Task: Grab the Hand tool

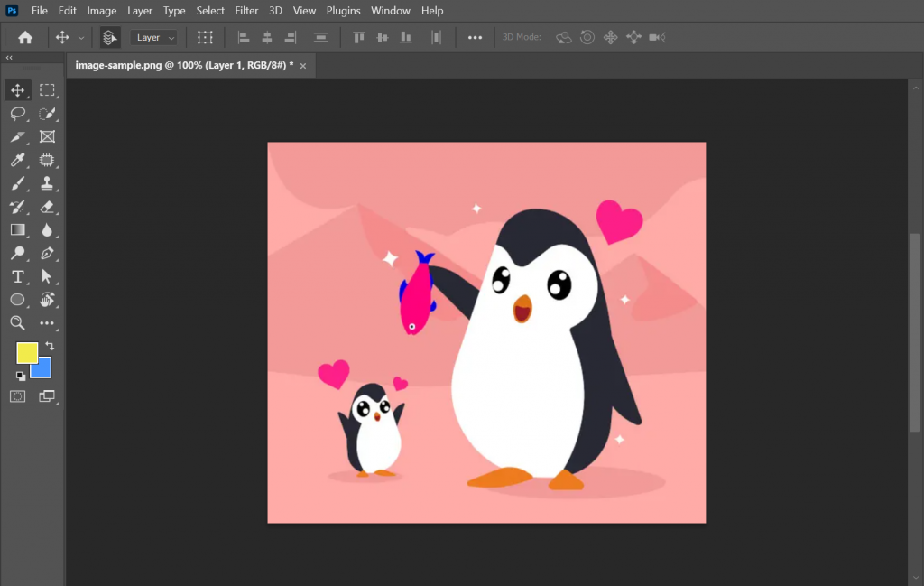Action: point(48,300)
